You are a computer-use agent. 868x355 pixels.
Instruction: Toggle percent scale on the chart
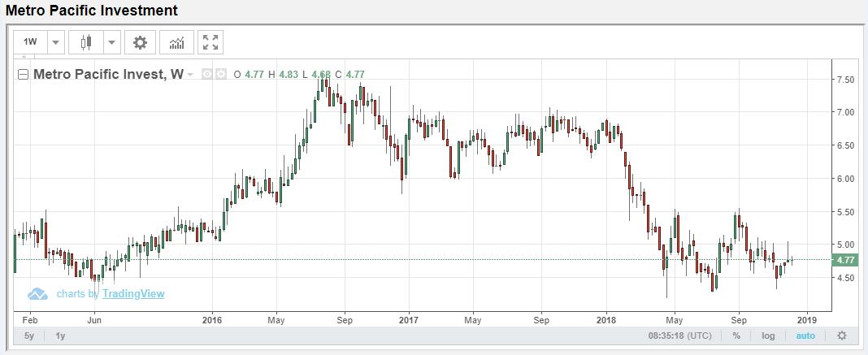pos(736,336)
